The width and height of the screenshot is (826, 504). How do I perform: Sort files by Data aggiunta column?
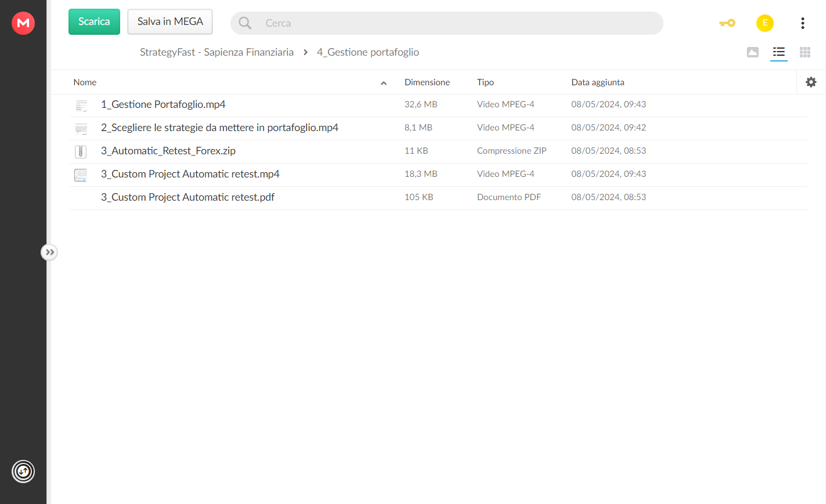pyautogui.click(x=598, y=82)
